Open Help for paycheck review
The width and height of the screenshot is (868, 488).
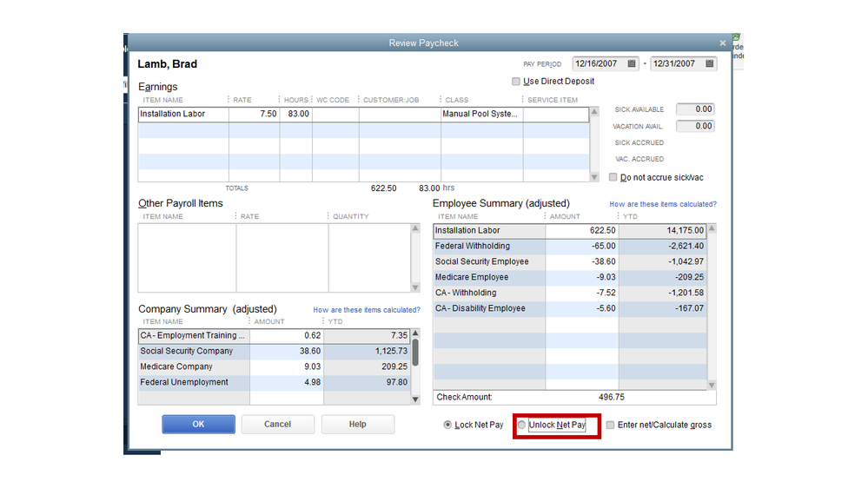[357, 425]
